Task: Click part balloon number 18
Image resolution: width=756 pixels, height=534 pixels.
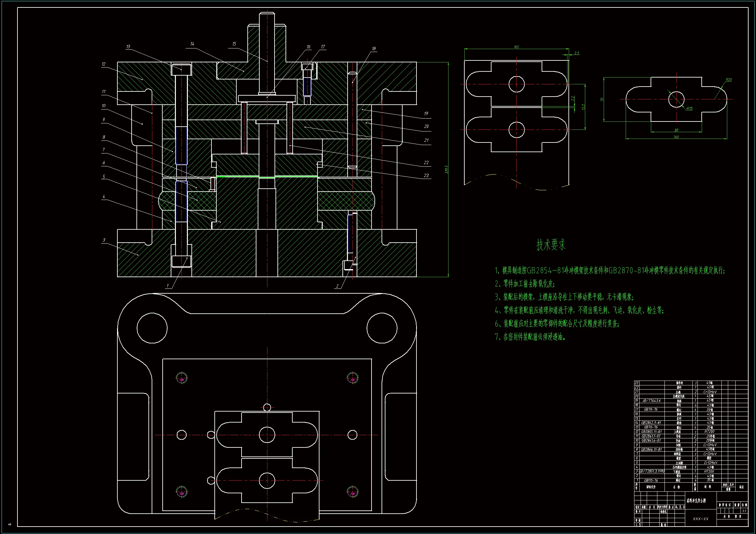Action: coord(374,49)
